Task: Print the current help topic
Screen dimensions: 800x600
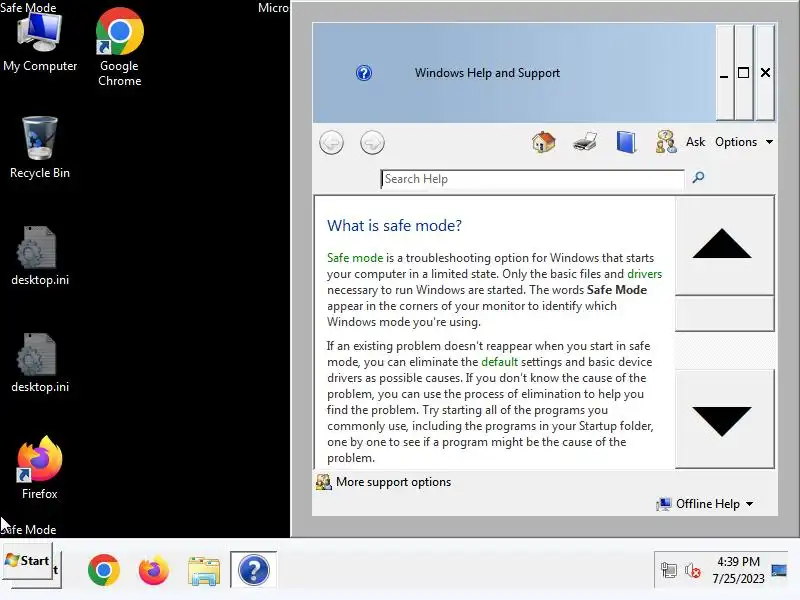Action: click(x=585, y=142)
